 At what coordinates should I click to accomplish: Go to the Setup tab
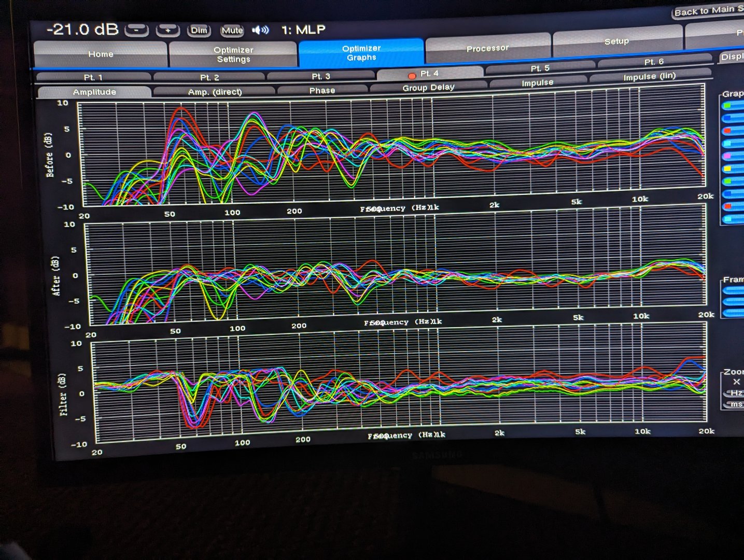[616, 41]
